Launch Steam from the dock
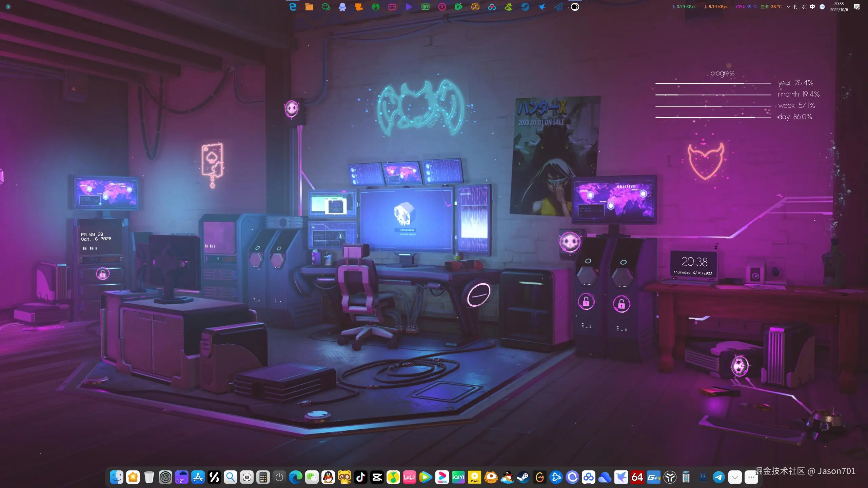The height and width of the screenshot is (488, 868). 524,477
